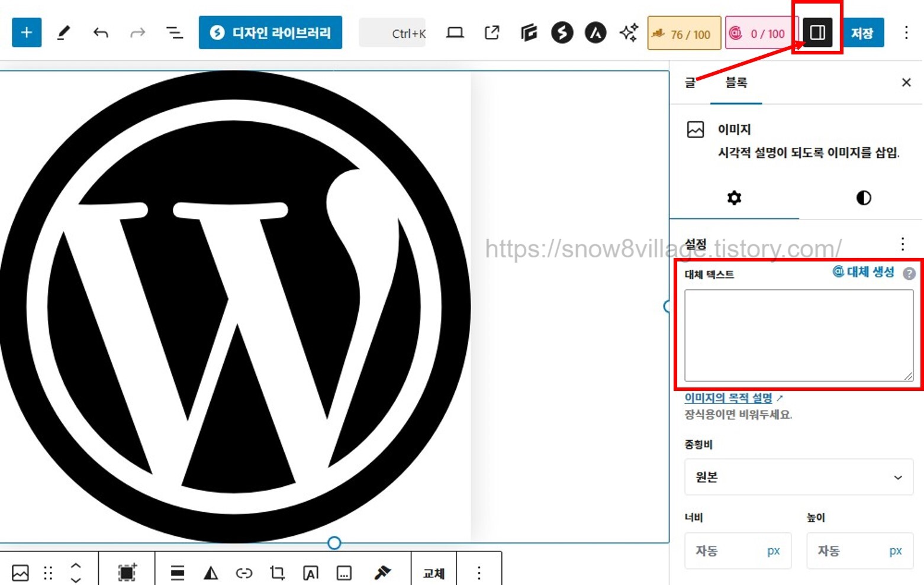
Task: Toggle the settings sidebar panel
Action: [817, 33]
